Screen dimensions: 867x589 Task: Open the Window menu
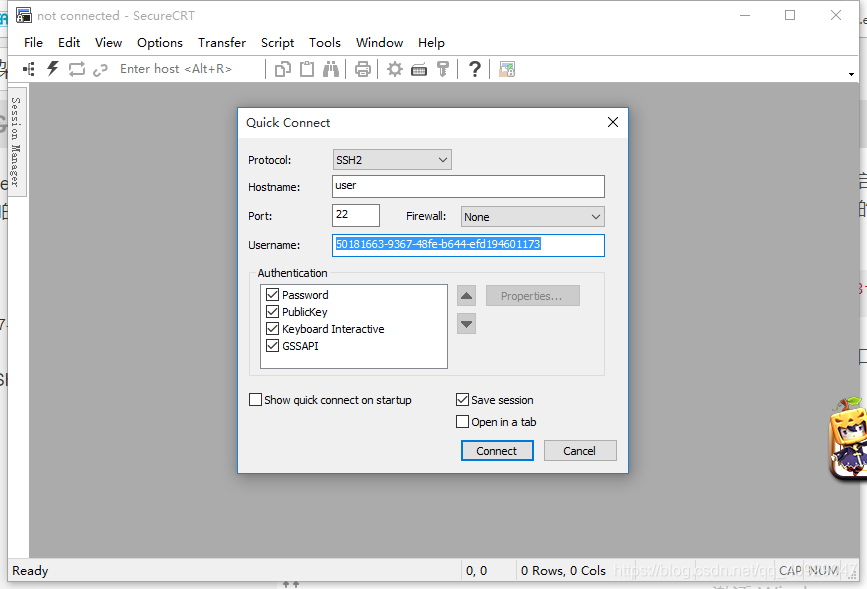[379, 43]
